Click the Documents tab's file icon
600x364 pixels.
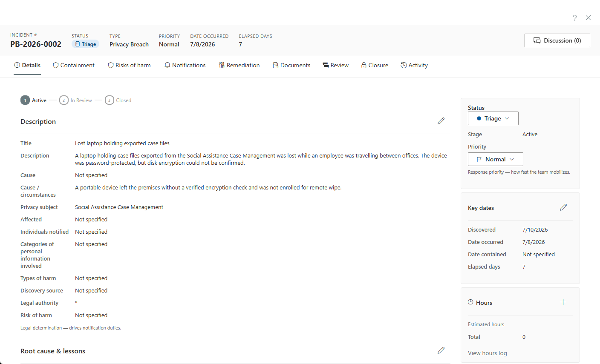tap(276, 65)
